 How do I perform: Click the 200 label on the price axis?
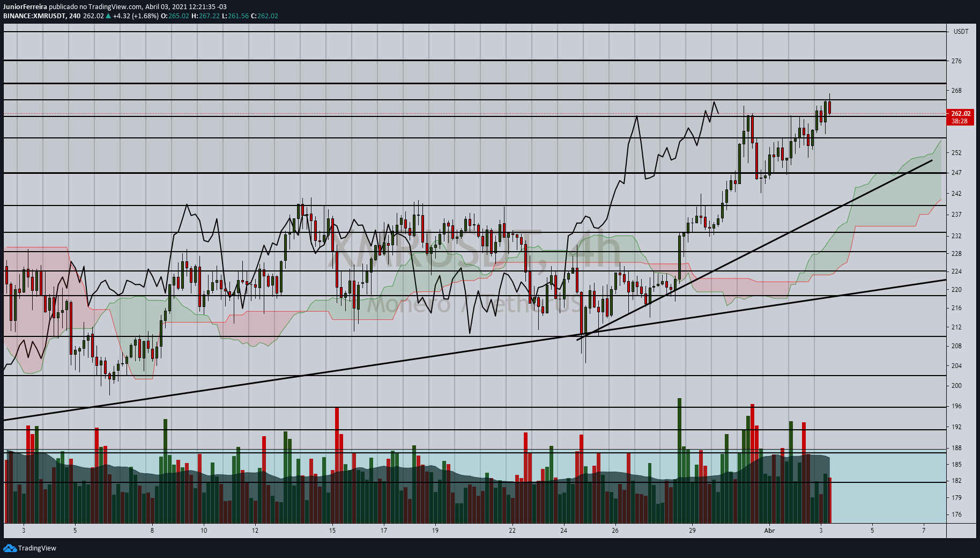pos(956,386)
